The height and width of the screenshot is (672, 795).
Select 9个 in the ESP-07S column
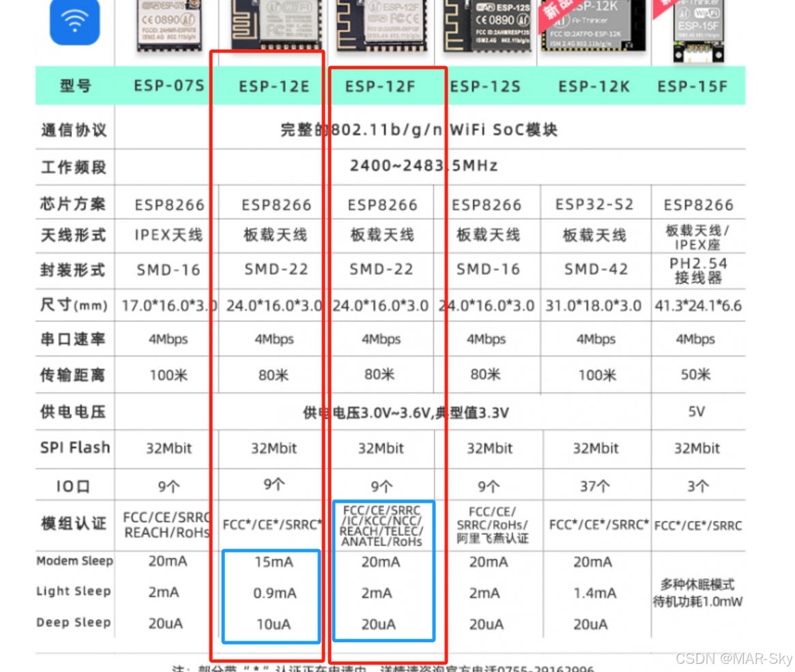(x=169, y=487)
